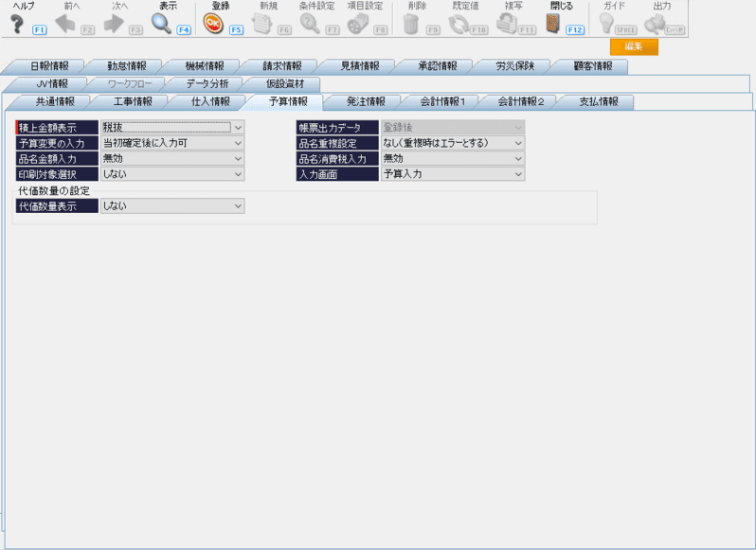Image resolution: width=756 pixels, height=550 pixels.
Task: Switch to the 見積情報 tab
Action: [x=360, y=66]
